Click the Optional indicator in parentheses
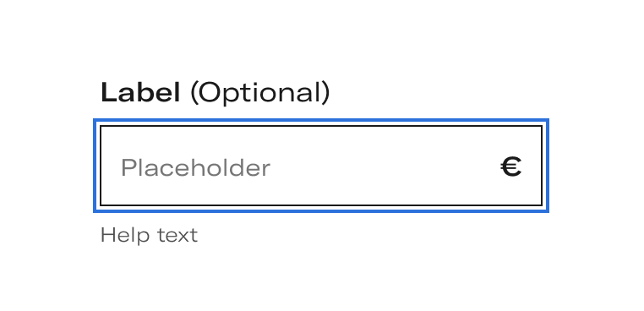The height and width of the screenshot is (311, 644). pyautogui.click(x=260, y=93)
